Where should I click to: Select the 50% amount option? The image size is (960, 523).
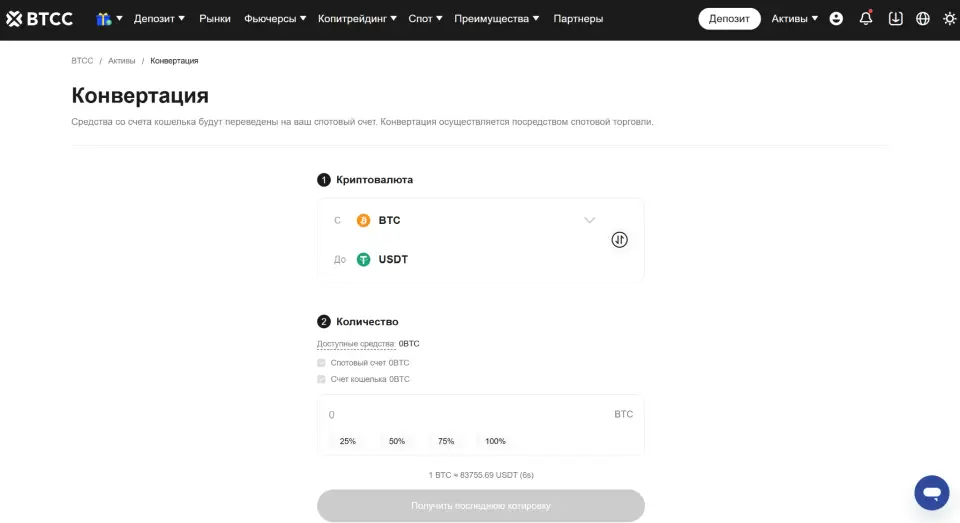pyautogui.click(x=397, y=441)
